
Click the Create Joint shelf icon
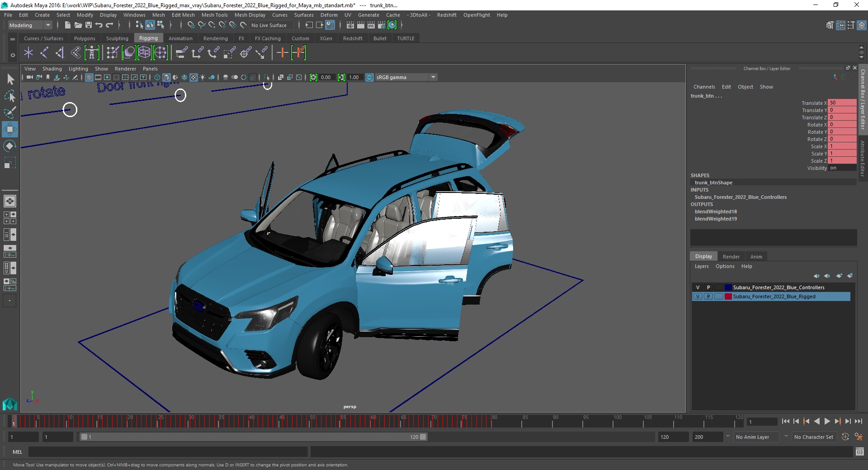pos(44,53)
